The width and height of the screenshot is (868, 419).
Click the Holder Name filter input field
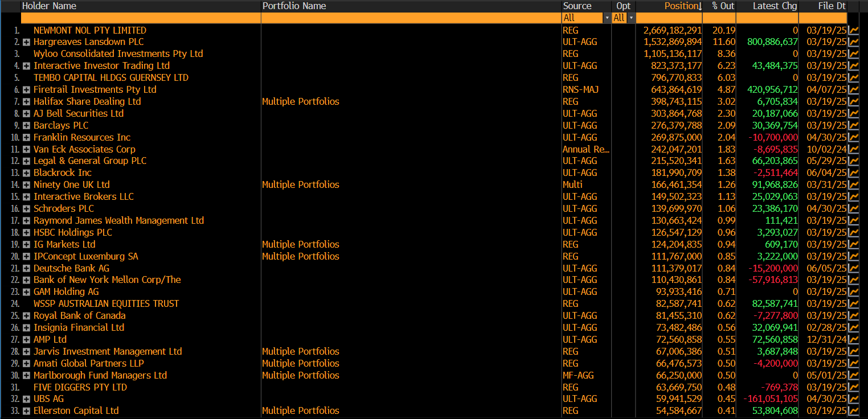(141, 18)
